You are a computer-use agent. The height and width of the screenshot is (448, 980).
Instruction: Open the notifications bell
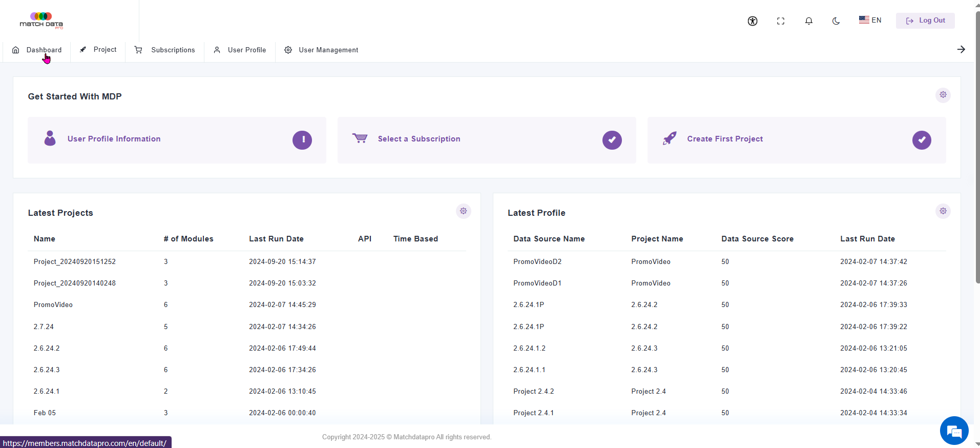809,21
